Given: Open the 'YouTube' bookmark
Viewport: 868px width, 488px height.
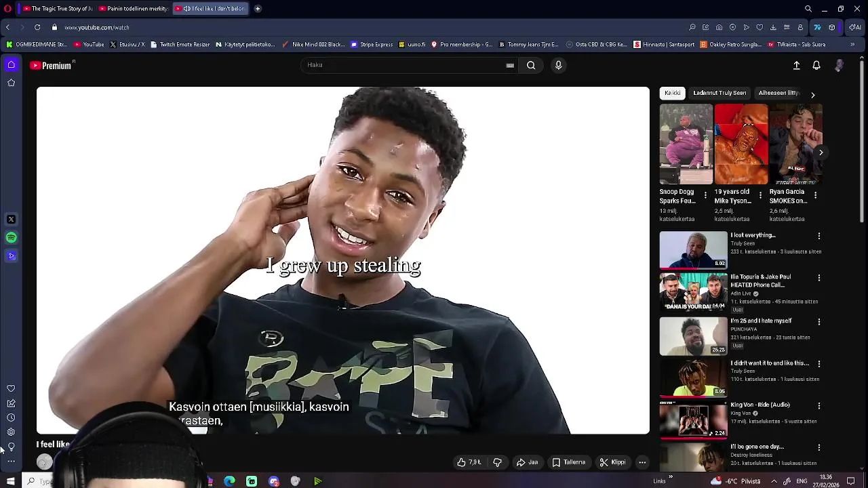Looking at the screenshot, I should point(89,45).
